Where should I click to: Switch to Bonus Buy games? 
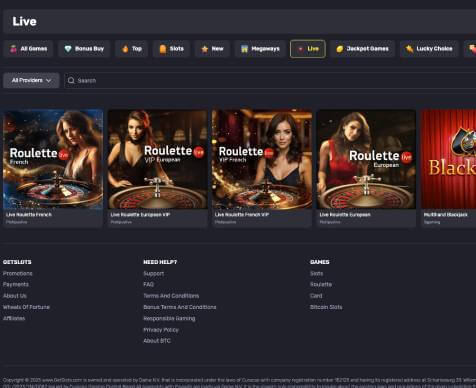[84, 49]
